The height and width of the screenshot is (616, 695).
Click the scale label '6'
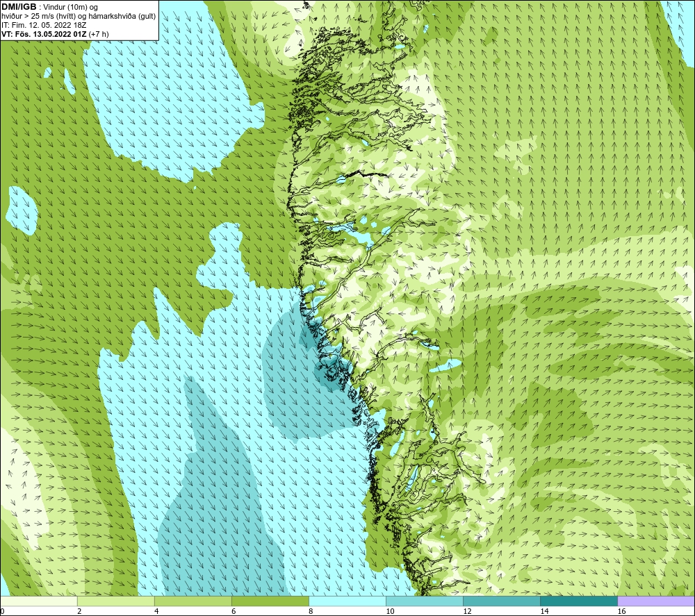(234, 612)
